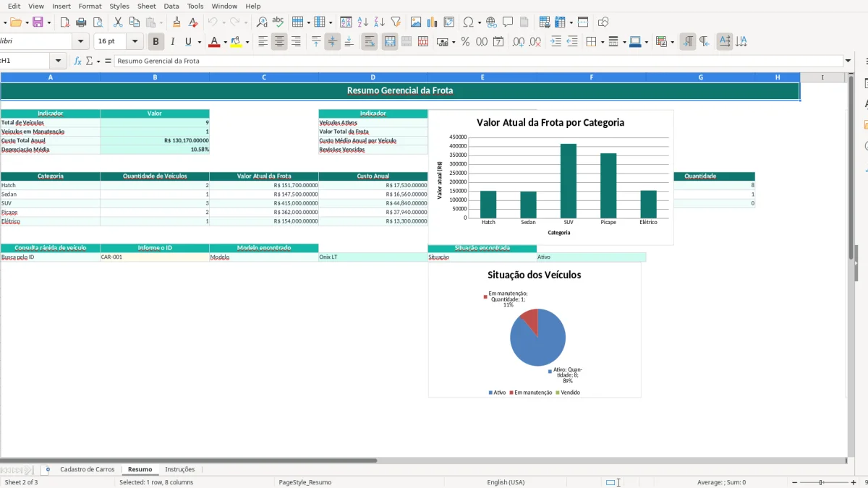Open the Format menu
This screenshot has height=488, width=868.
(90, 6)
